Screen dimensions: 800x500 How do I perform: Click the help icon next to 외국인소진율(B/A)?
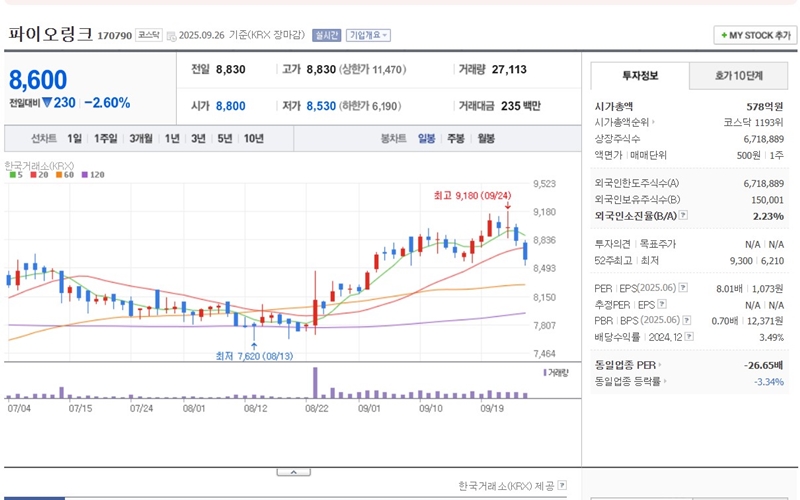coord(683,215)
